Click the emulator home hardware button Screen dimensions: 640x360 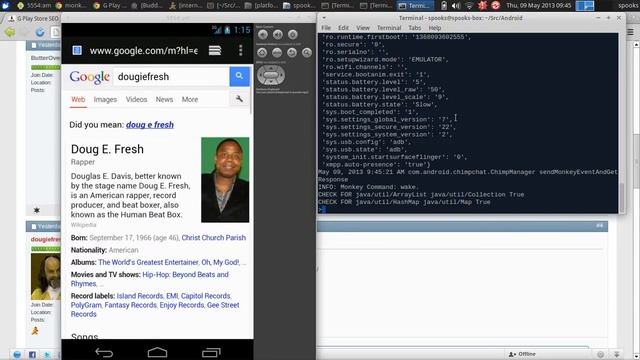(262, 53)
